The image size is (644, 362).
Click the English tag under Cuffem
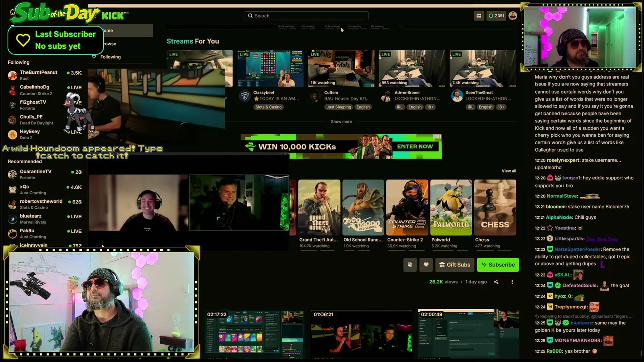[363, 107]
